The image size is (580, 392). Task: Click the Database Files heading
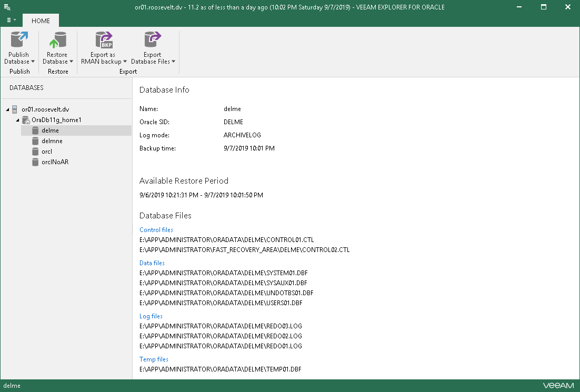(x=165, y=216)
